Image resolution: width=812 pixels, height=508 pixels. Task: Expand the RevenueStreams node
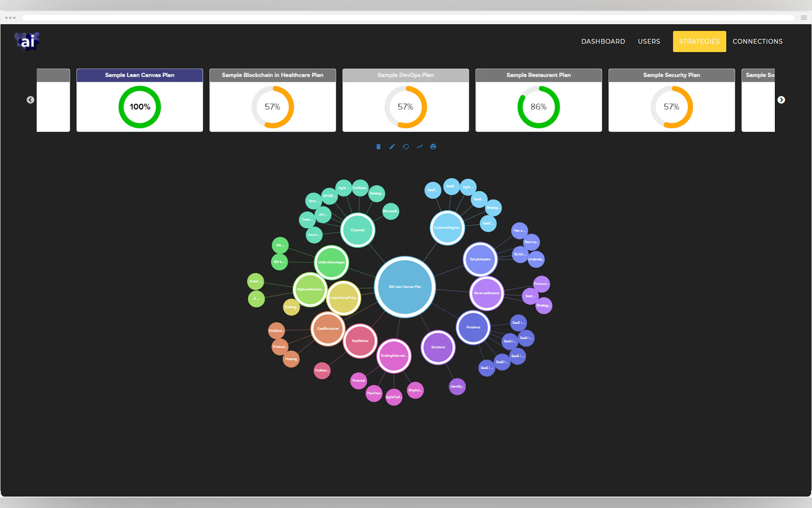tap(486, 293)
